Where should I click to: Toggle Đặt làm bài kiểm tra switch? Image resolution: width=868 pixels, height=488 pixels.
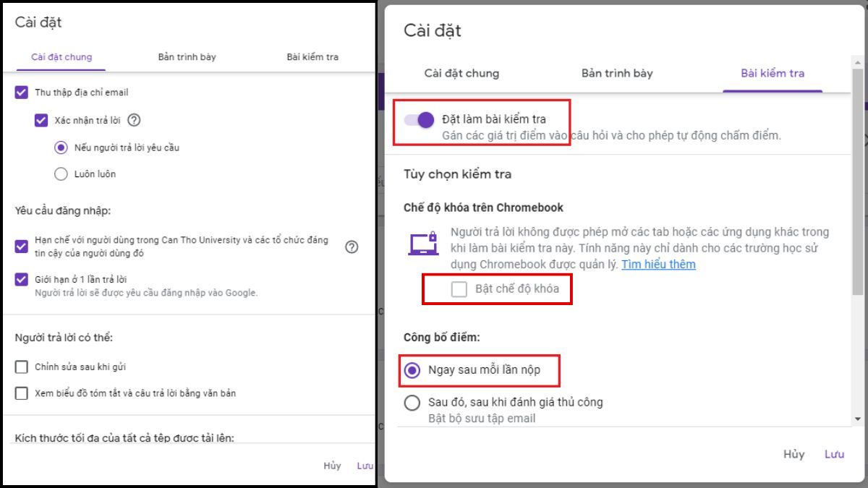[x=419, y=119]
